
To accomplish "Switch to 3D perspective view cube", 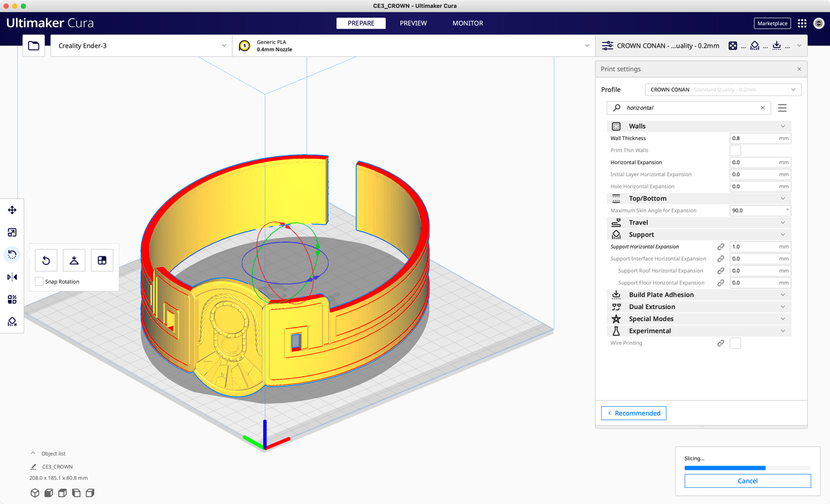I will coord(35,493).
